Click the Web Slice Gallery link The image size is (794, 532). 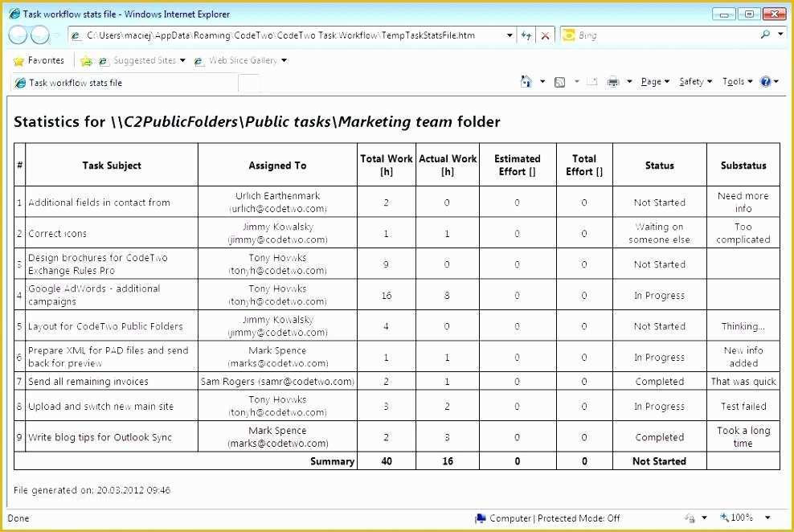[x=236, y=61]
